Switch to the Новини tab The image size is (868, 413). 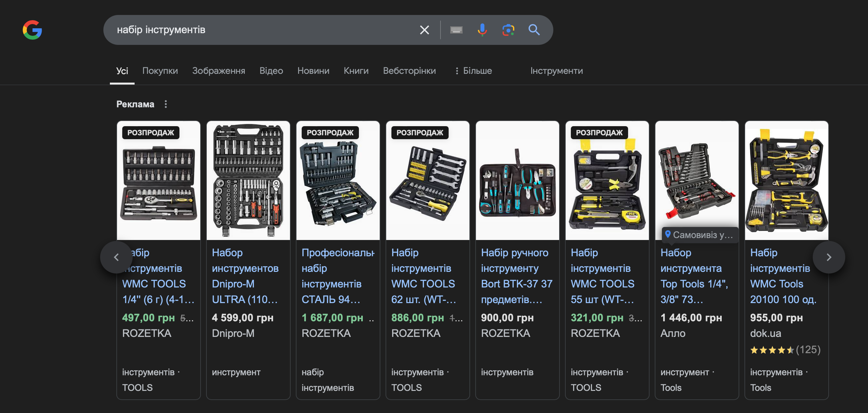(x=313, y=71)
